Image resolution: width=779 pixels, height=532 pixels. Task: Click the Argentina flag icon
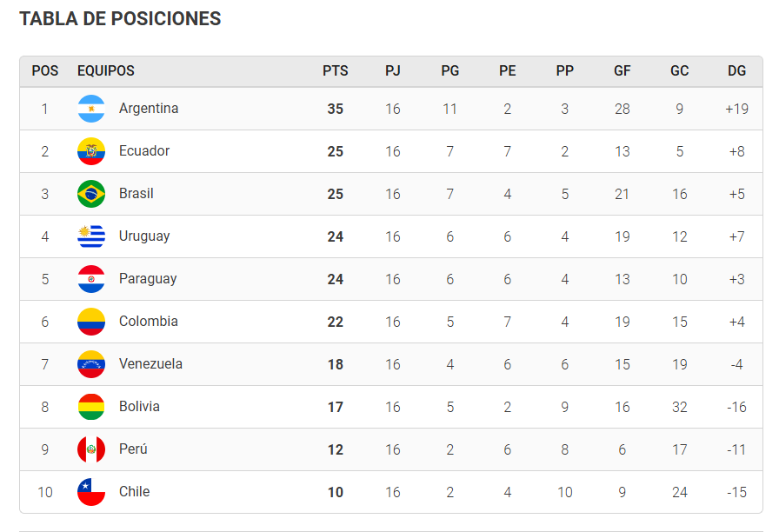click(91, 109)
